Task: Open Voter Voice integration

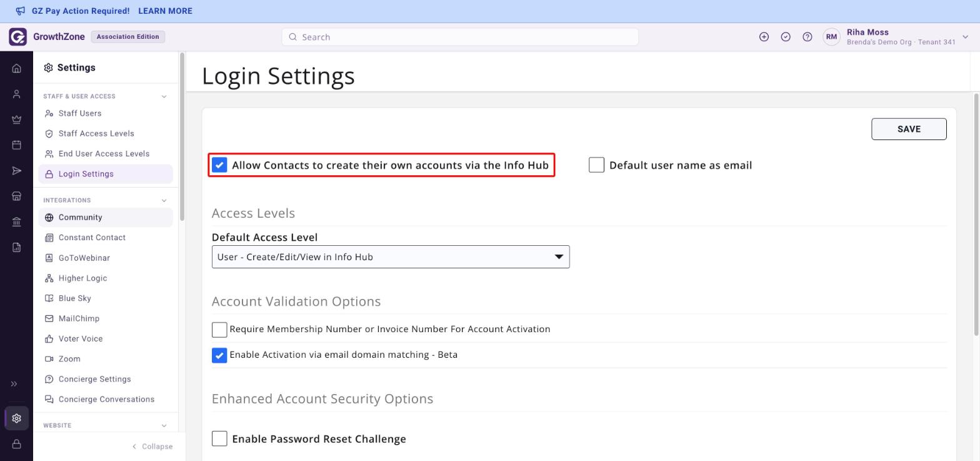Action: (x=106, y=338)
